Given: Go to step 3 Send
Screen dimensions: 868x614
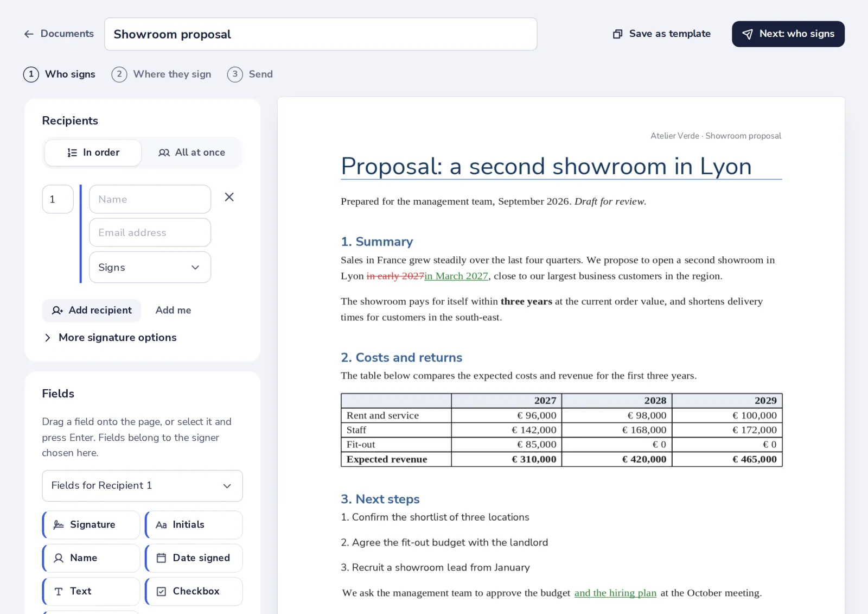Looking at the screenshot, I should point(250,74).
